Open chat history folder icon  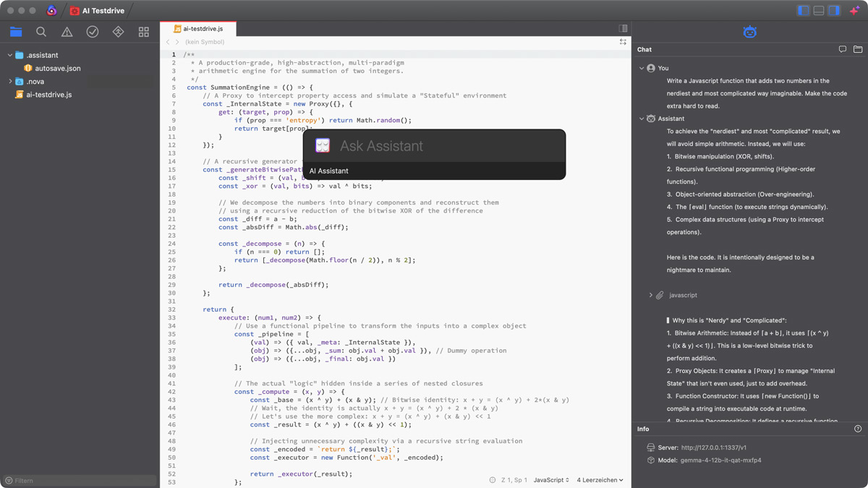pos(858,49)
